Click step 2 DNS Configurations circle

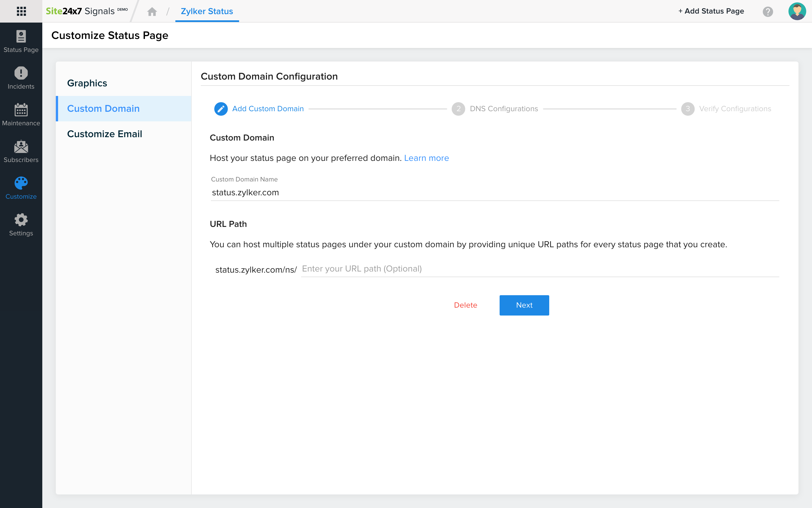[458, 109]
